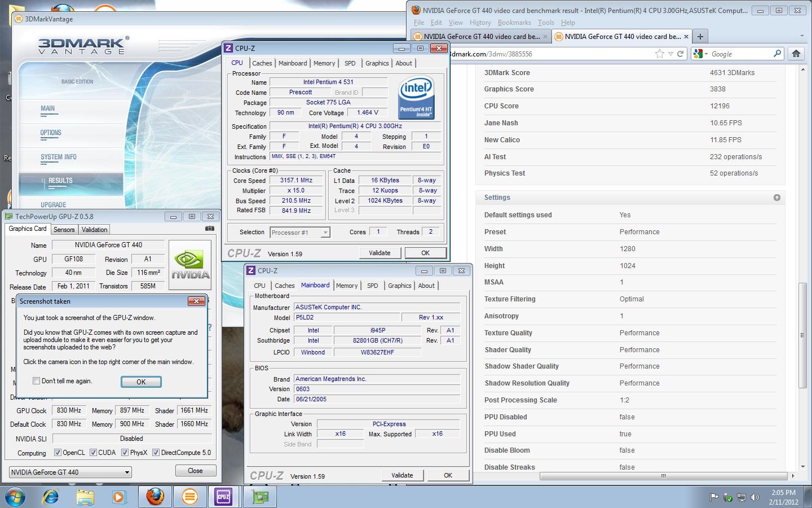The image size is (812, 508).
Task: Switch to Firefox in the taskbar
Action: point(155,497)
